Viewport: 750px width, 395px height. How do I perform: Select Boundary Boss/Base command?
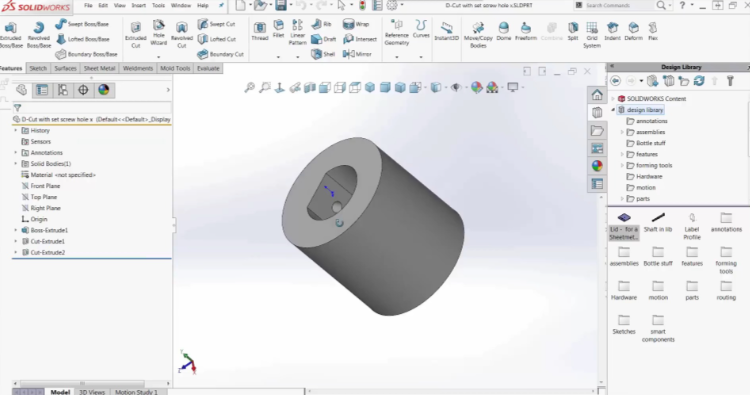click(x=87, y=54)
